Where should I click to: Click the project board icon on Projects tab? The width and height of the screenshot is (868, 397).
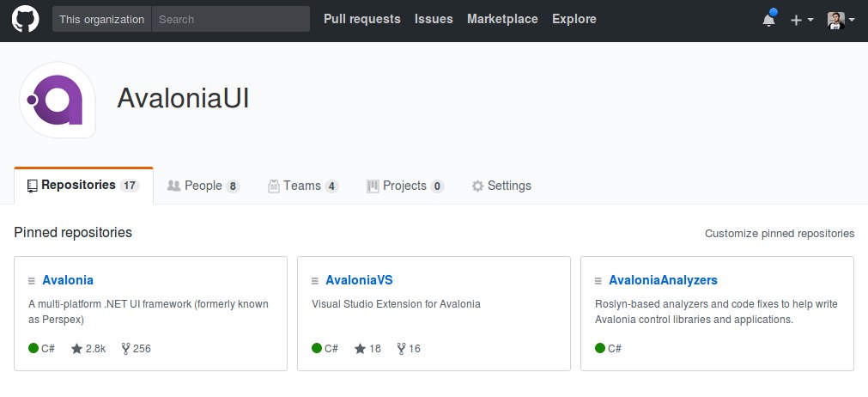[x=373, y=186]
